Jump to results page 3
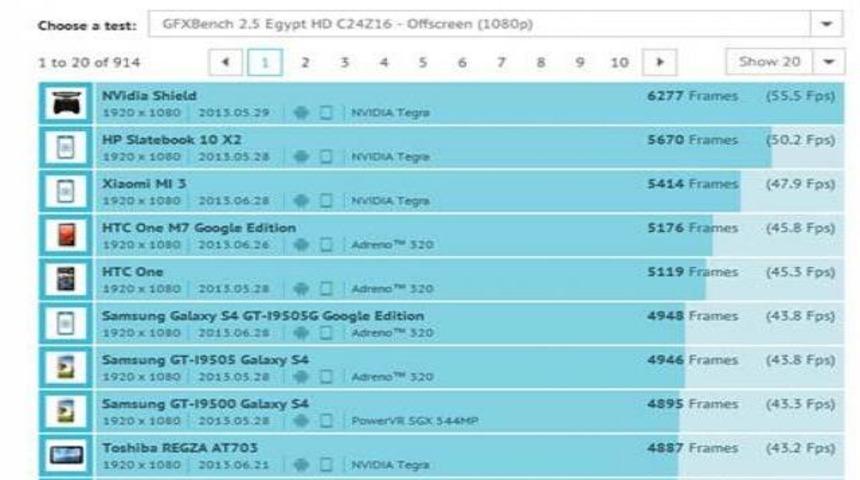The width and height of the screenshot is (860, 480). (344, 63)
